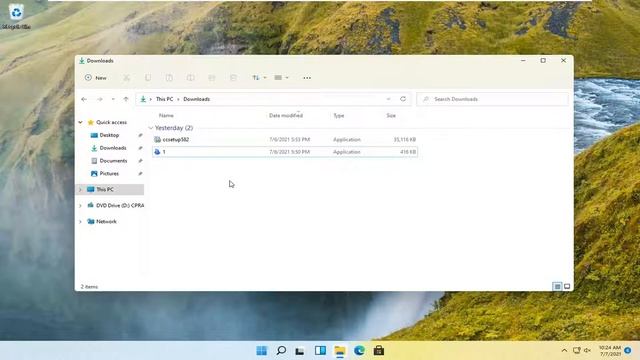Expand the This PC tree node
640x360 pixels.
click(80, 189)
